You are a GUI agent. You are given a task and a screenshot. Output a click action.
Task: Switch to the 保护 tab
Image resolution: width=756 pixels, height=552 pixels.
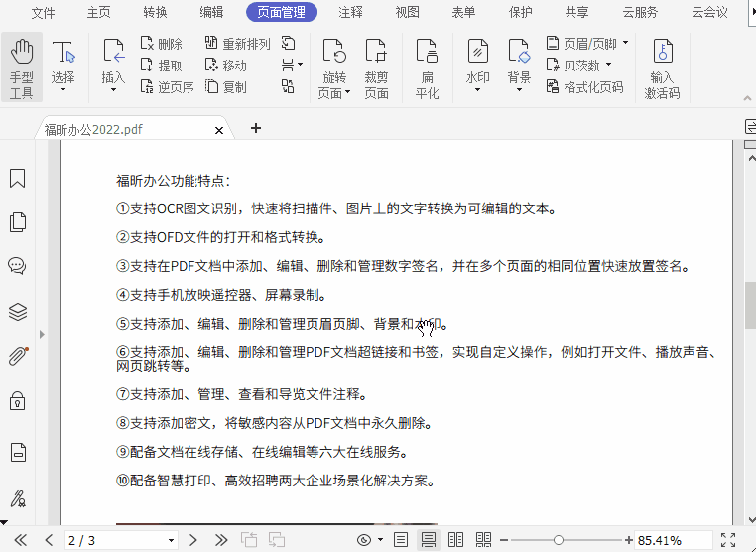pos(520,12)
